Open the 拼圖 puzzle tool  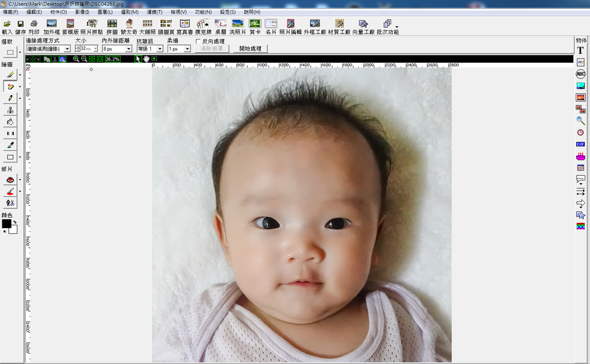(112, 27)
